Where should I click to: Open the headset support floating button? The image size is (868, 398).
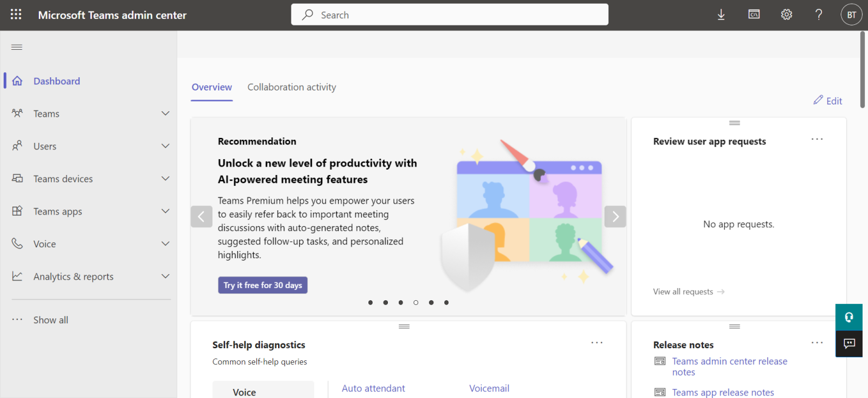coord(849,317)
